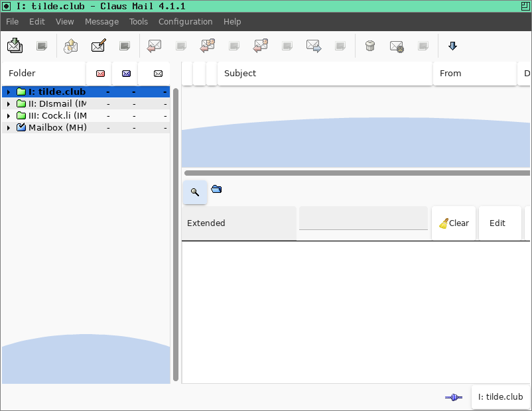The image size is (532, 411).
Task: Click the quick search text field
Action: point(364,218)
